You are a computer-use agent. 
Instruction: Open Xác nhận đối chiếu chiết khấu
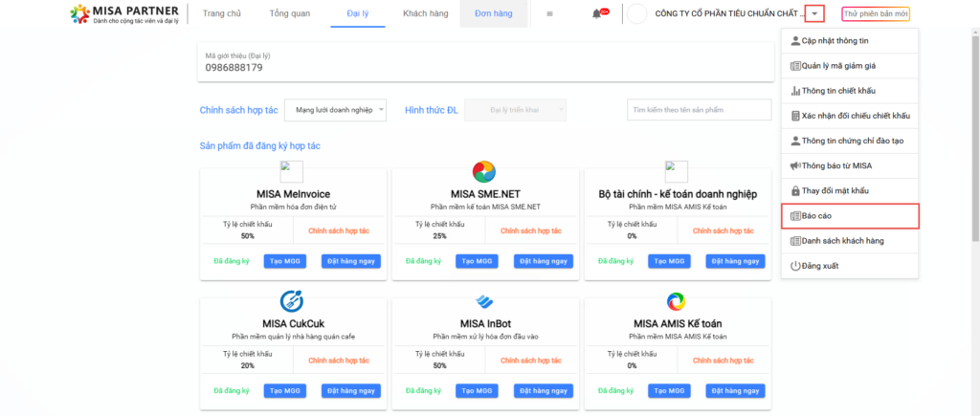pos(850,116)
